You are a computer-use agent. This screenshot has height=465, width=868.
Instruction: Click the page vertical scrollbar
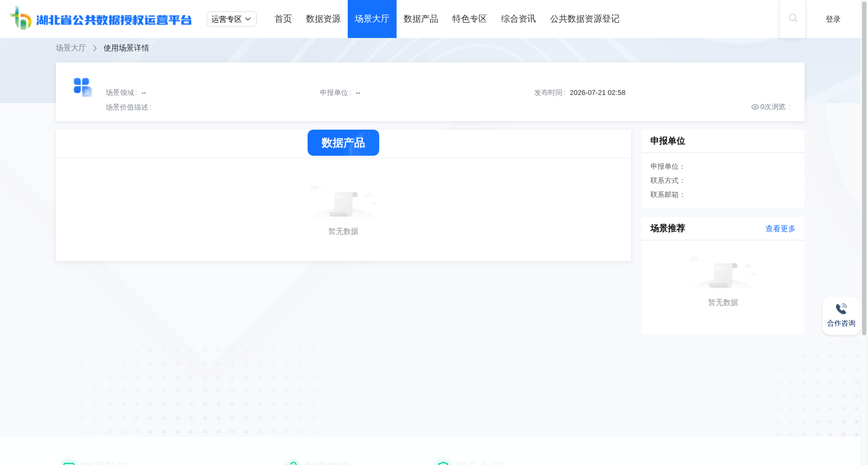pyautogui.click(x=864, y=168)
